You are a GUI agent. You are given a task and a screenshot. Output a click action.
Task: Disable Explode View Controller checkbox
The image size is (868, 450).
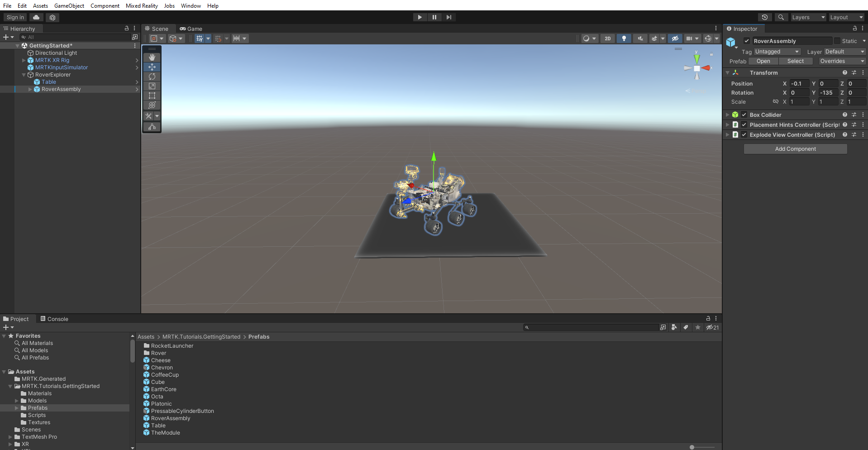(744, 135)
